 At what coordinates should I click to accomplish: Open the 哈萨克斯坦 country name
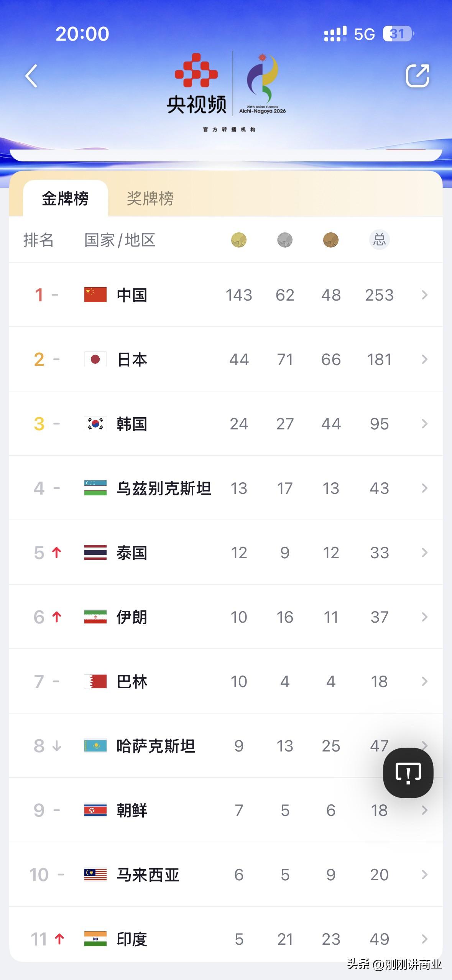click(156, 746)
